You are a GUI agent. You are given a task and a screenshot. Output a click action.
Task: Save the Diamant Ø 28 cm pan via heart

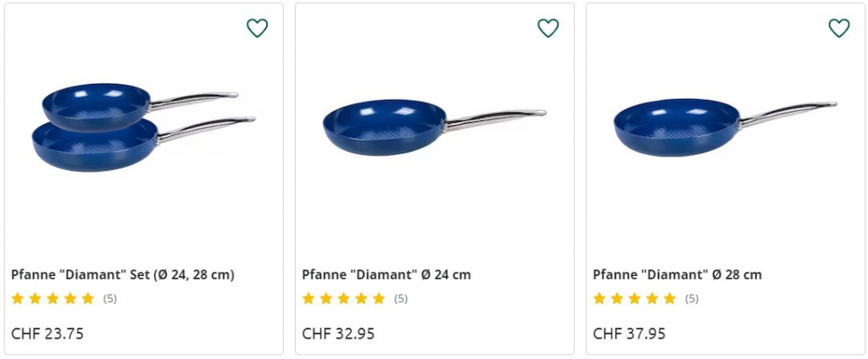838,28
